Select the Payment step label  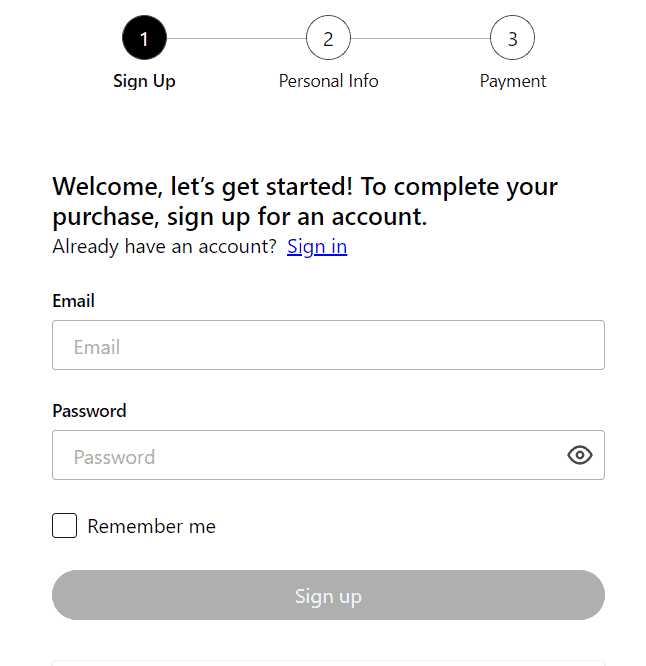coord(513,81)
